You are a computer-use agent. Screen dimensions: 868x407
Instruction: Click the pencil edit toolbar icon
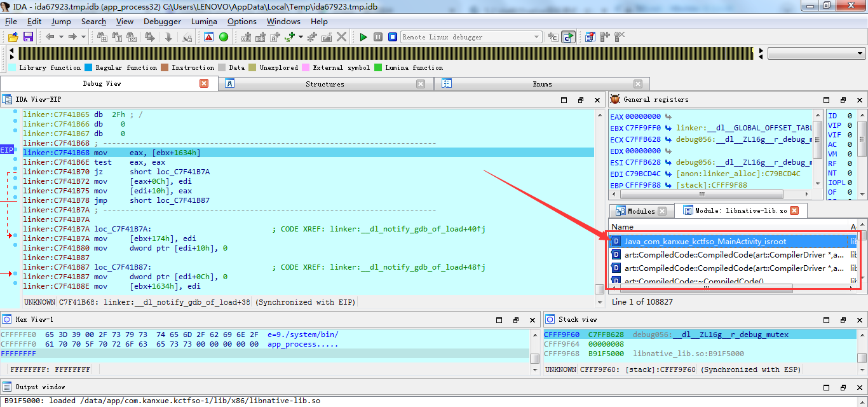pyautogui.click(x=327, y=37)
